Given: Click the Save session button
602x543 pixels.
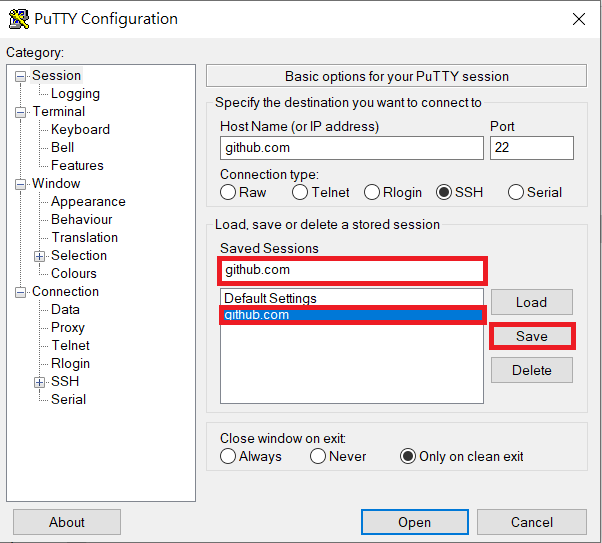Looking at the screenshot, I should click(x=532, y=336).
